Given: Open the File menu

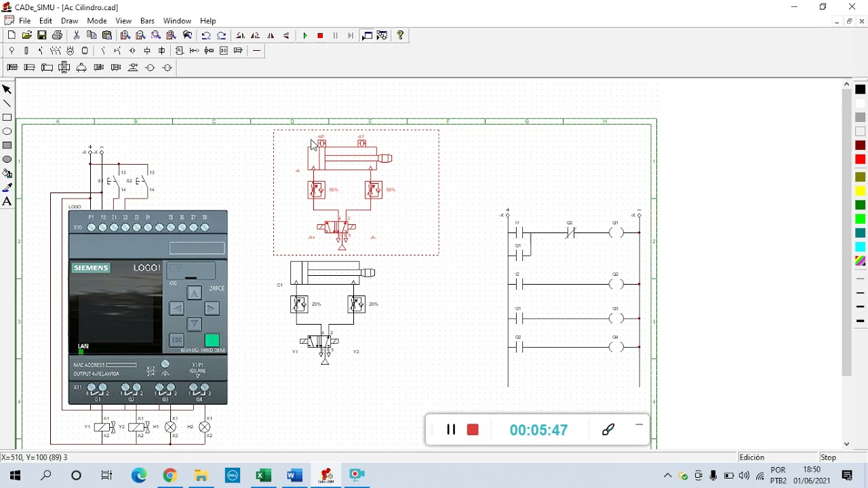Looking at the screenshot, I should click(x=24, y=21).
